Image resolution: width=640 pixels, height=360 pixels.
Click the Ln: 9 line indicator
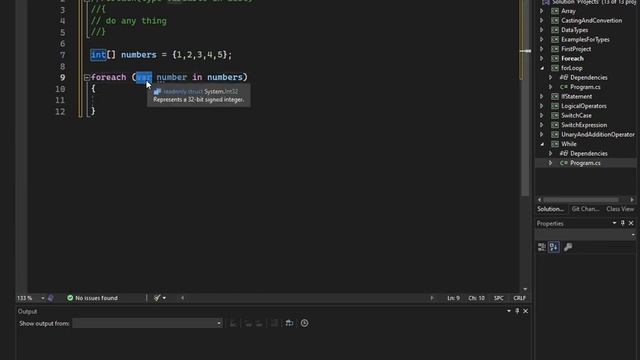click(453, 298)
